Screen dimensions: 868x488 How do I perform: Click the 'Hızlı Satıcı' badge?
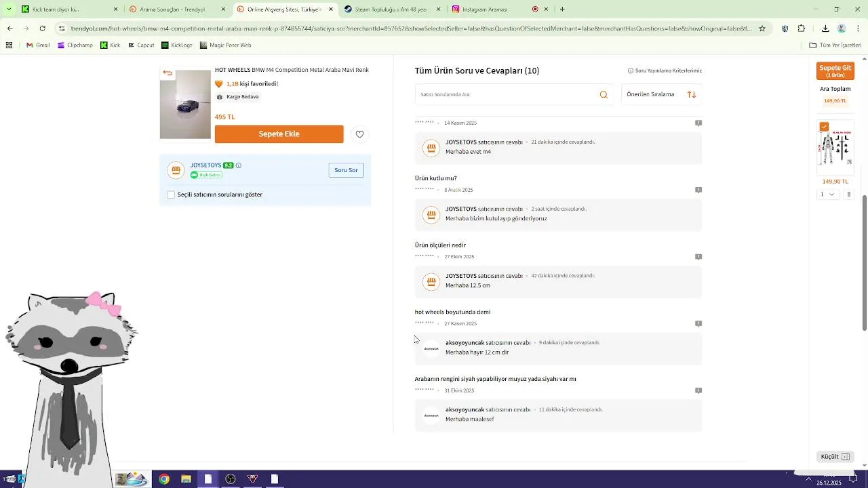pyautogui.click(x=206, y=175)
